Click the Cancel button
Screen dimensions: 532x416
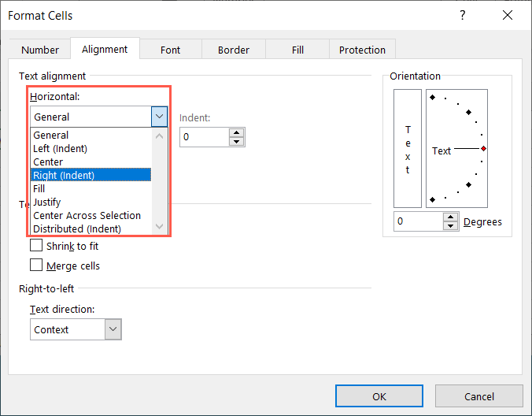tap(478, 396)
